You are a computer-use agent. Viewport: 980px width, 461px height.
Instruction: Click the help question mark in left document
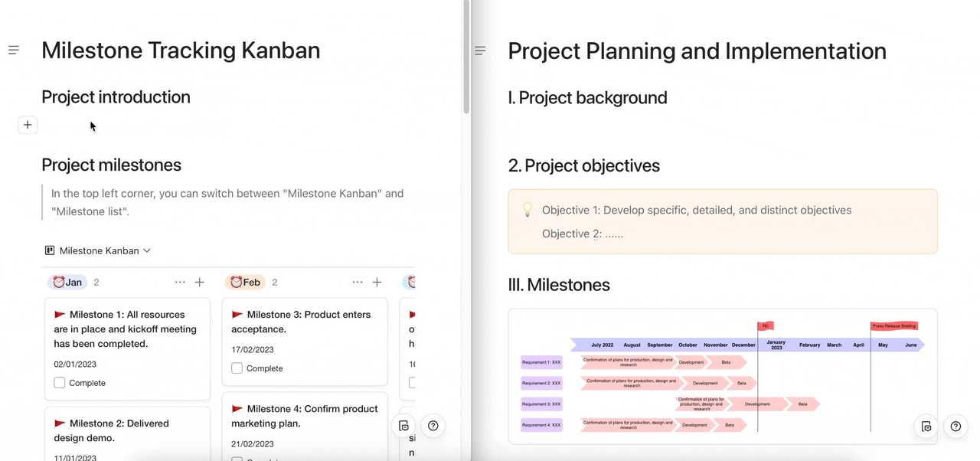point(433,426)
